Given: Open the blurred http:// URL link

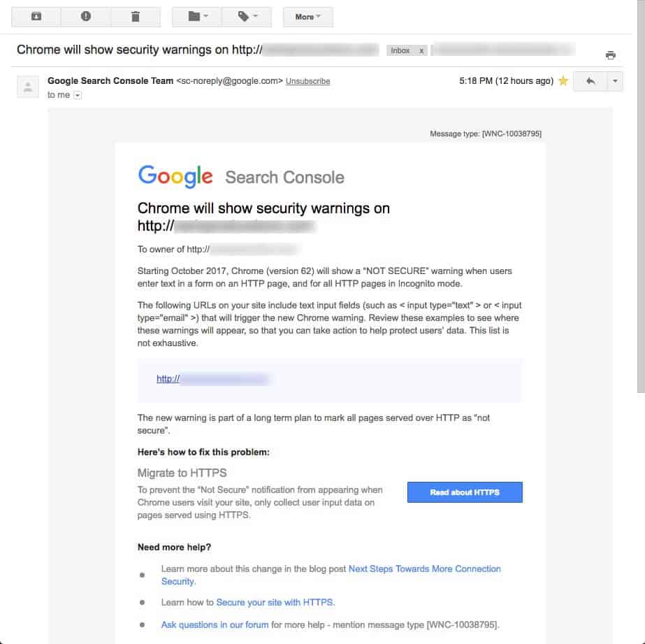Looking at the screenshot, I should (212, 379).
